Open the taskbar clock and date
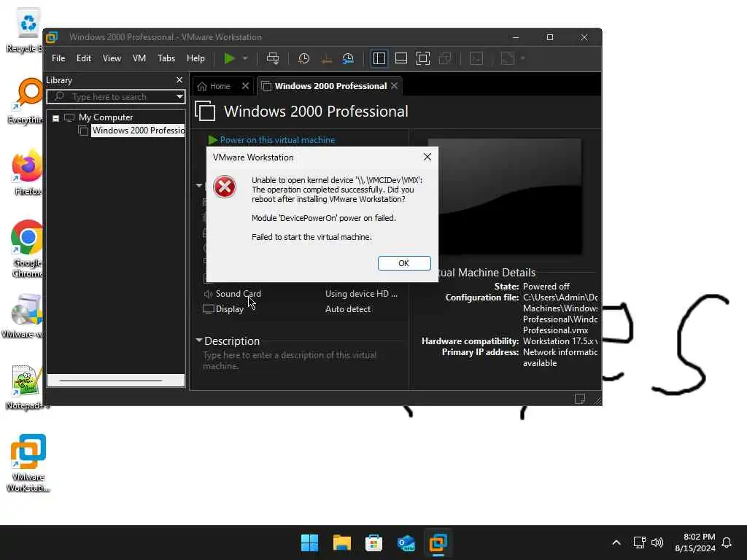The width and height of the screenshot is (747, 560). pyautogui.click(x=695, y=542)
